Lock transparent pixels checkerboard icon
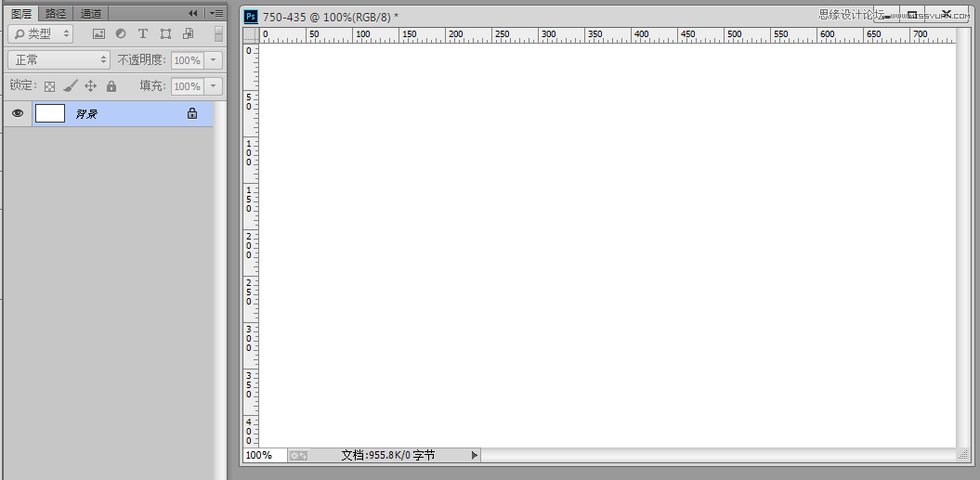980x480 pixels. pyautogui.click(x=49, y=86)
